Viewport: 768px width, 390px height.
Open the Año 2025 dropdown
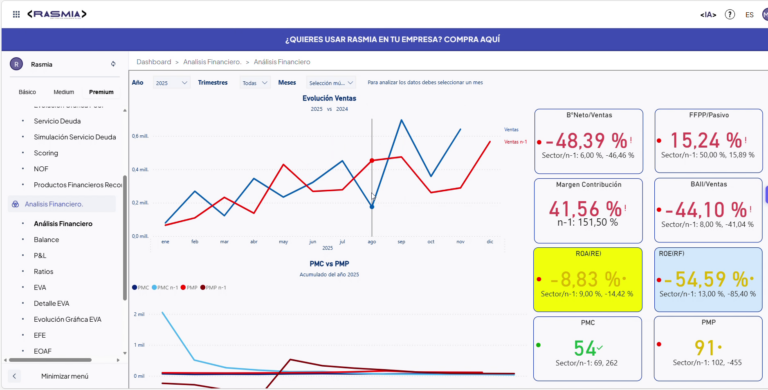tap(171, 83)
